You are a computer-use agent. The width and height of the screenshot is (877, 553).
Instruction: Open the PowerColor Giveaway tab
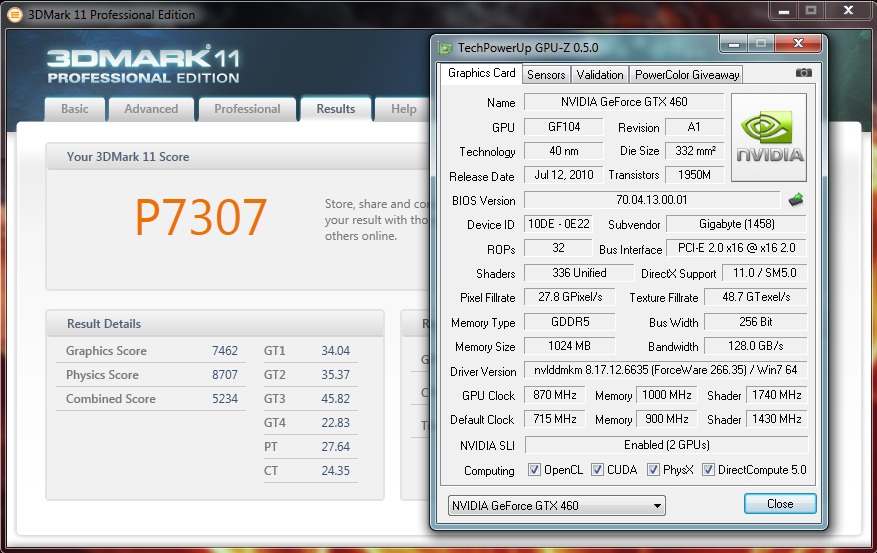(x=687, y=75)
